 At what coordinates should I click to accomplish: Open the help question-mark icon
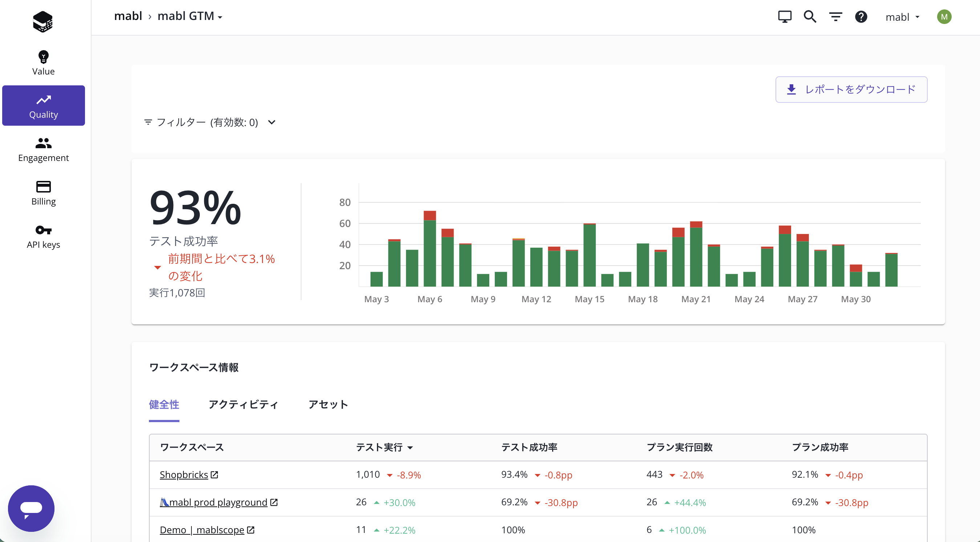pos(861,17)
